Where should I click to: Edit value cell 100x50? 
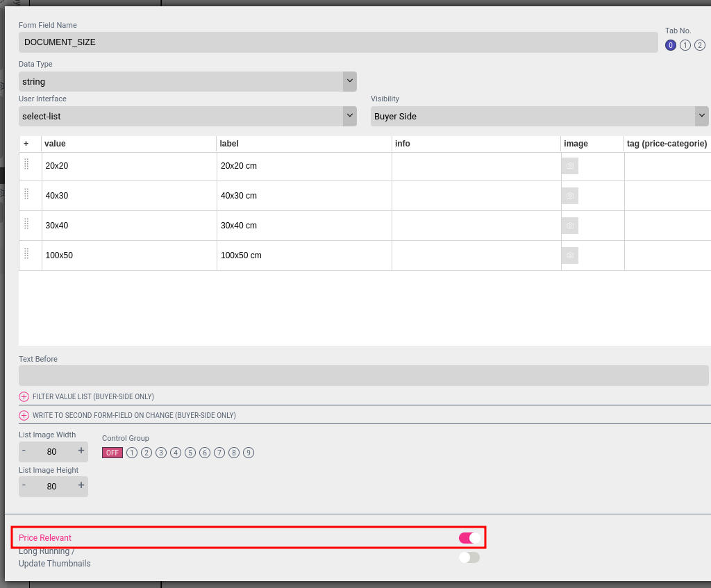pos(129,255)
